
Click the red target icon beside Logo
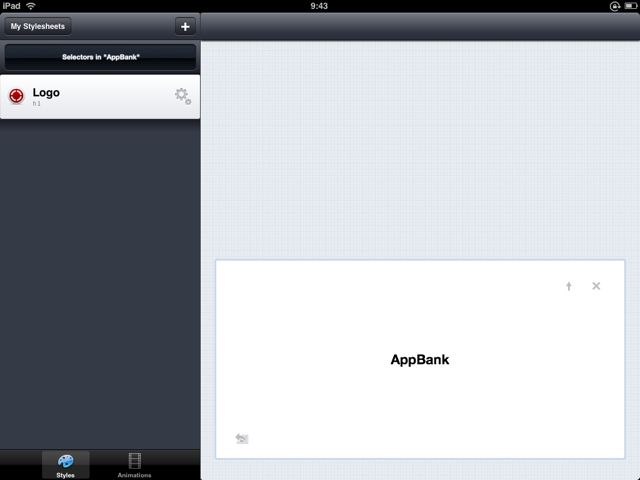pyautogui.click(x=16, y=96)
